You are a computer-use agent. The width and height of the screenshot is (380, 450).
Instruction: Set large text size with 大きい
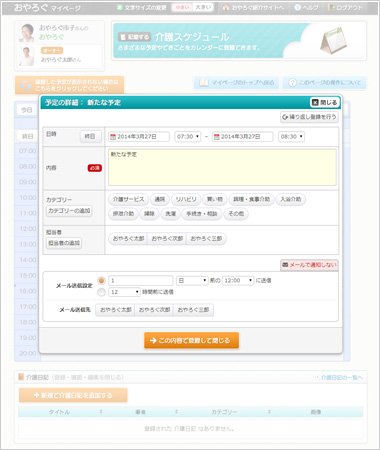coord(203,7)
